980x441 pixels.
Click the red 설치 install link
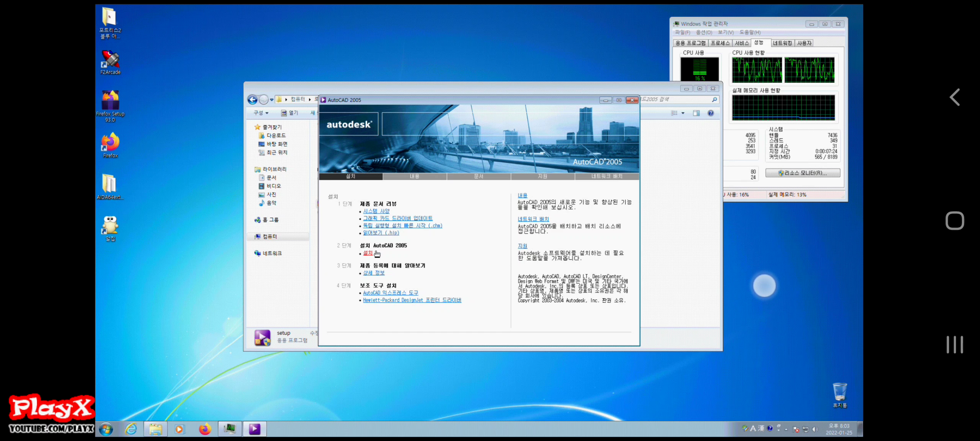[367, 253]
